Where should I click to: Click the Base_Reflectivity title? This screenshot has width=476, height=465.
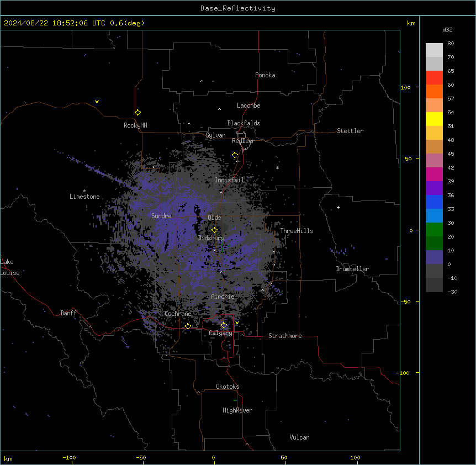click(238, 8)
